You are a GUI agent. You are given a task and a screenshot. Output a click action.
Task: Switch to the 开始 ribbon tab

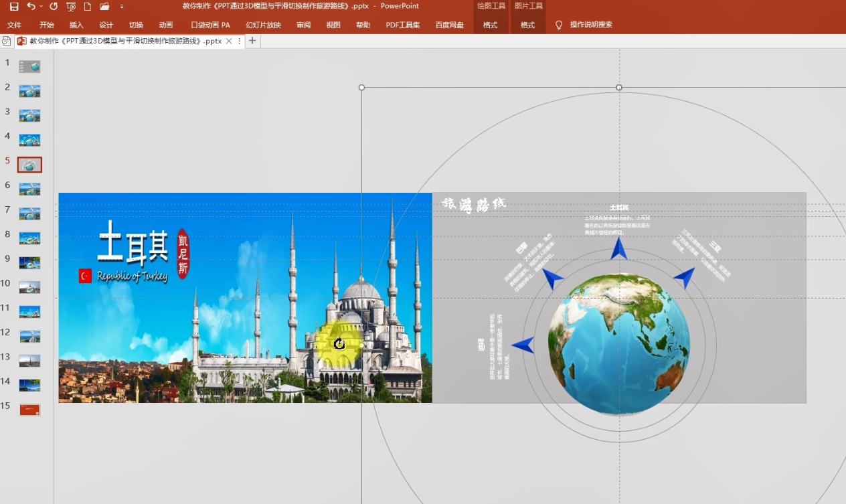click(47, 25)
